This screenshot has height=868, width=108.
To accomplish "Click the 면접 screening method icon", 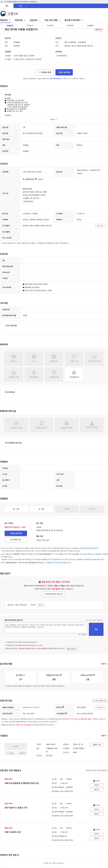I will coord(41,509).
